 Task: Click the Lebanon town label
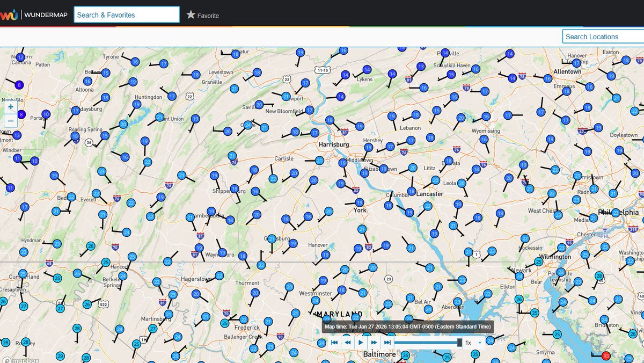pos(411,128)
